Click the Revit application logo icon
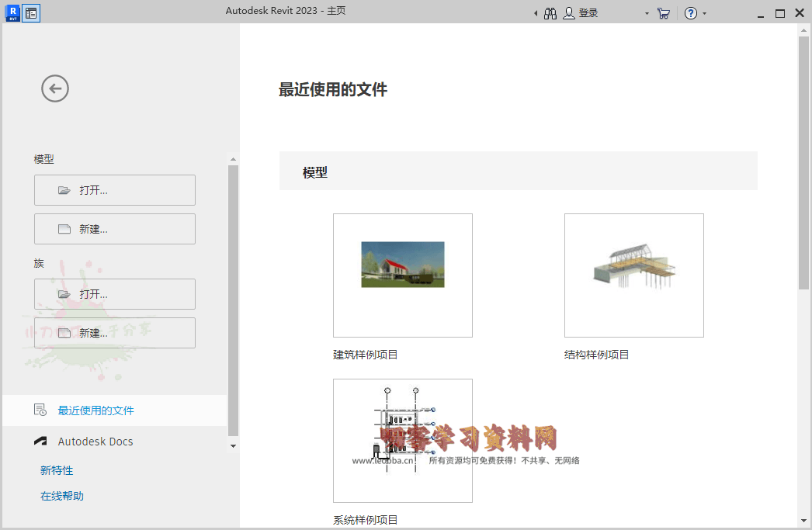Image resolution: width=812 pixels, height=530 pixels. pos(12,13)
